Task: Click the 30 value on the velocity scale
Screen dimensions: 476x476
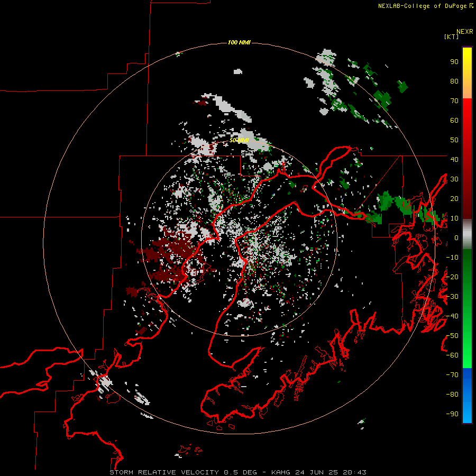Action: click(x=454, y=179)
